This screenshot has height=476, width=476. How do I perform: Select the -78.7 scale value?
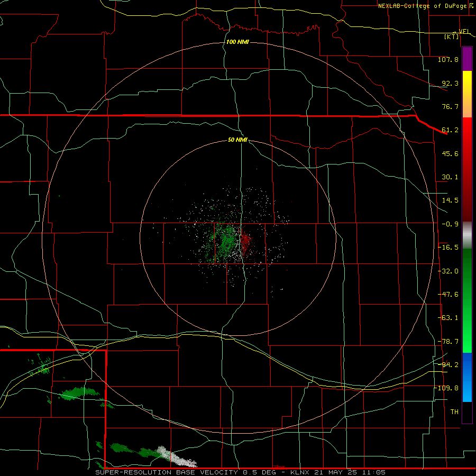tap(448, 342)
